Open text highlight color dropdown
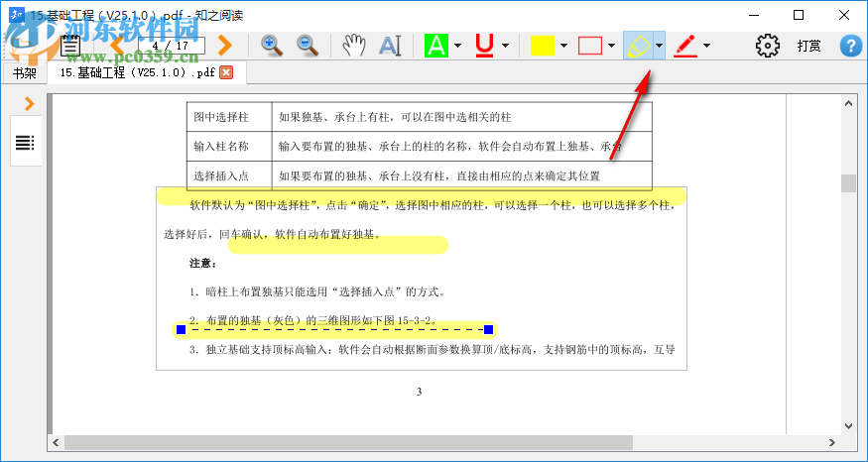868x462 pixels. [457, 46]
